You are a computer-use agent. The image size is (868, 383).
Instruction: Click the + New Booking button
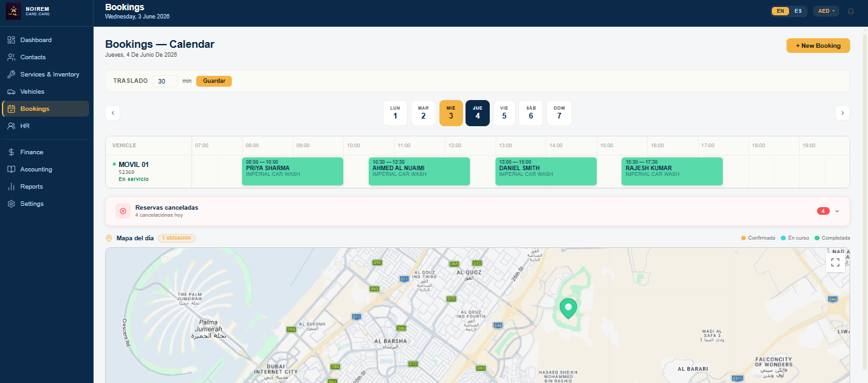(818, 46)
